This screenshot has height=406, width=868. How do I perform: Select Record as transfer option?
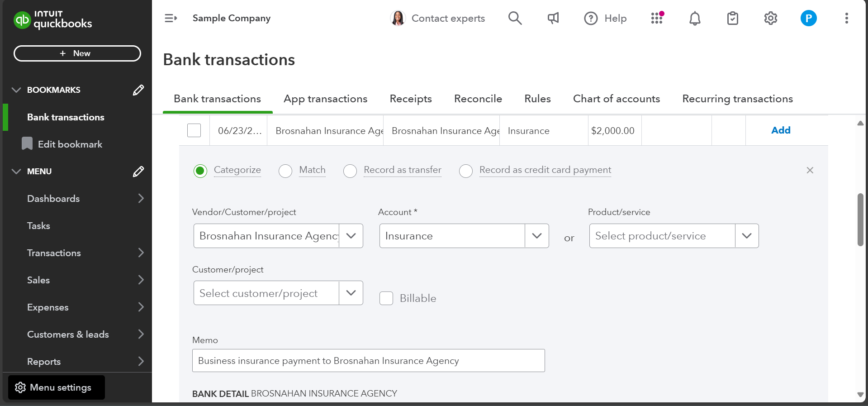(350, 171)
